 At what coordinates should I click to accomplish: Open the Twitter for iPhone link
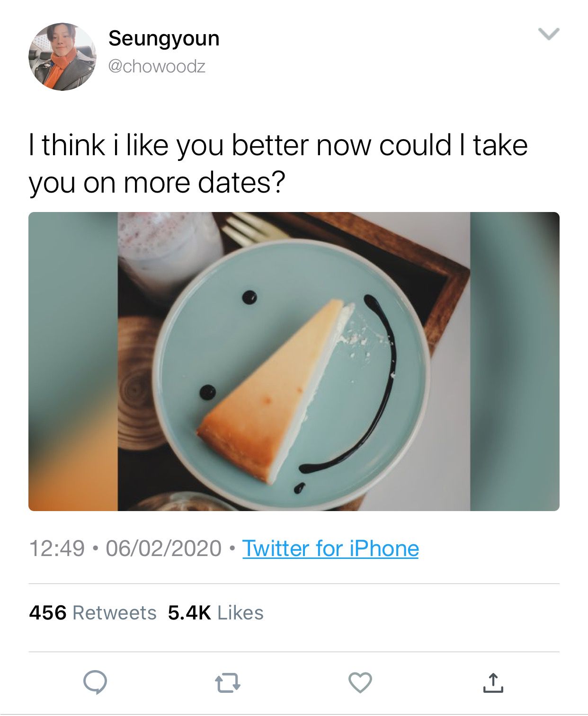point(330,548)
